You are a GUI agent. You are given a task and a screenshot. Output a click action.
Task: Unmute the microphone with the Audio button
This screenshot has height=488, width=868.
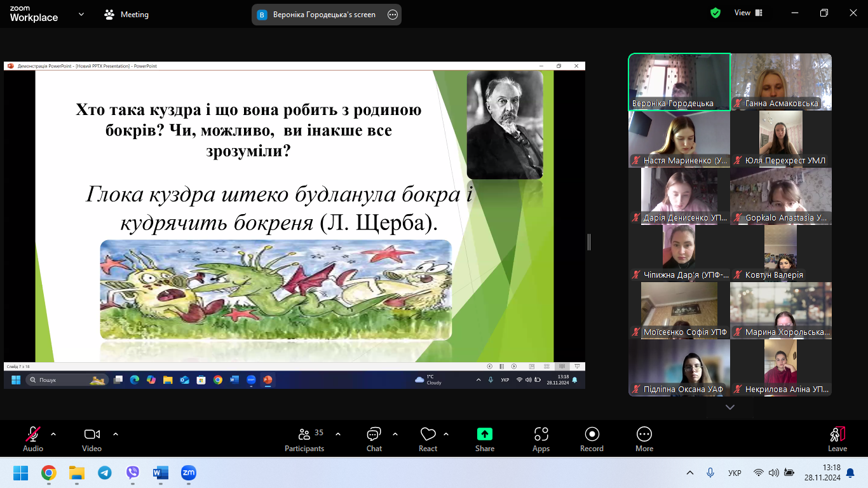(33, 440)
